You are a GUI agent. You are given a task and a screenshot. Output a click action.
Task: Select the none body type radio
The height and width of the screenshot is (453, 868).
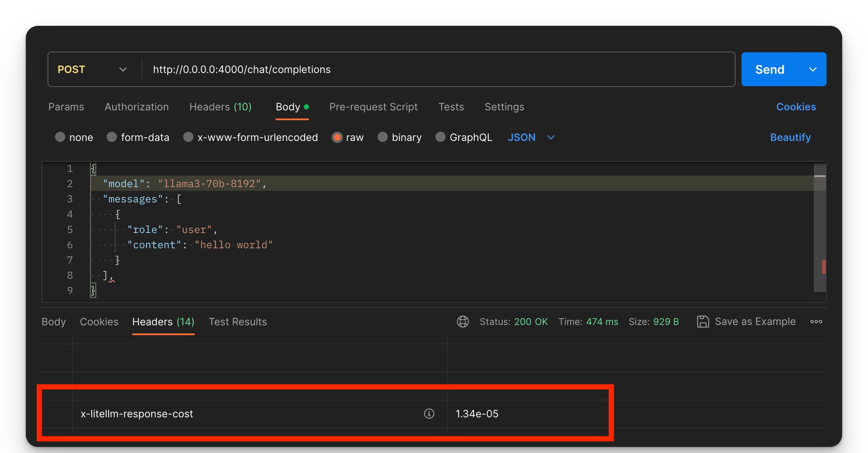[60, 137]
